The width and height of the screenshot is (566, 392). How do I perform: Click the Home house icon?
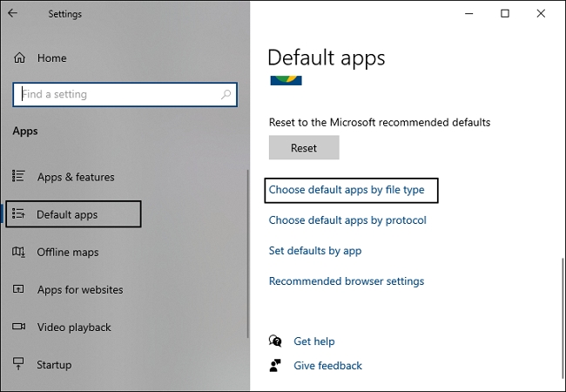(19, 57)
